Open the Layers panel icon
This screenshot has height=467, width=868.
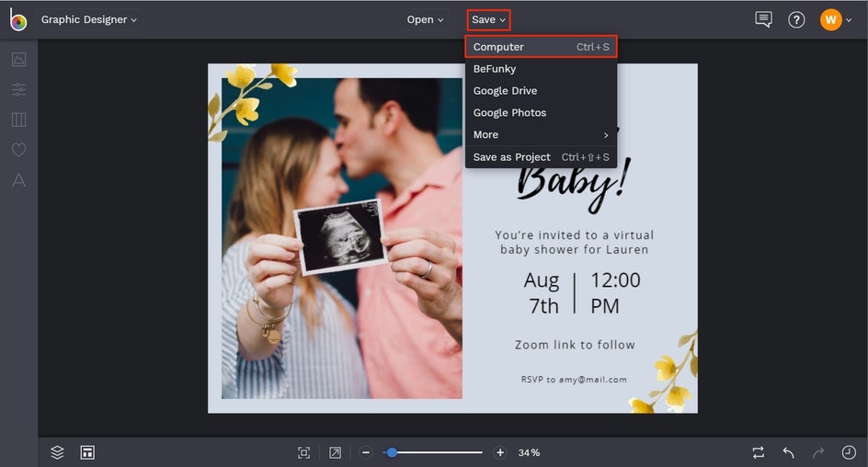57,452
